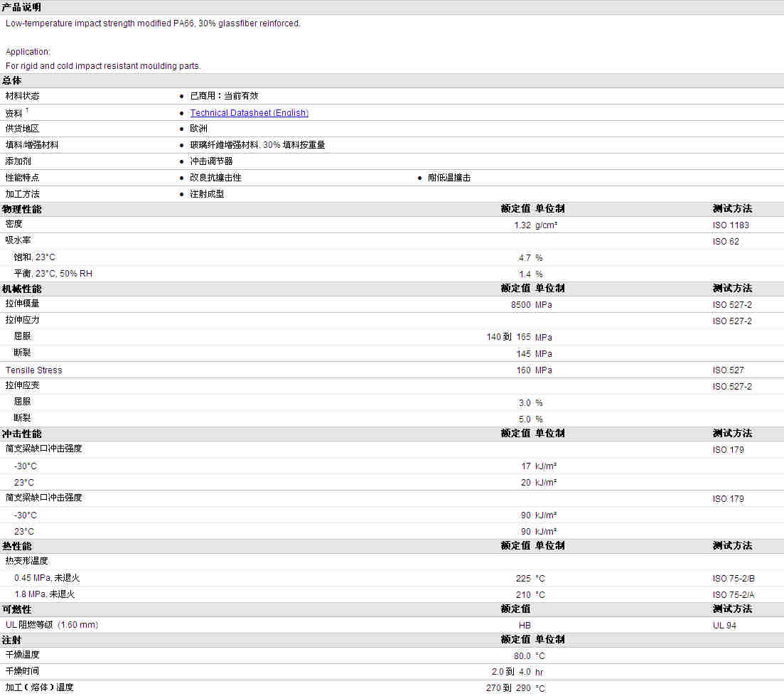This screenshot has width=784, height=696.
Task: Click the UL 阻燃等级 (1.60 mm) row
Action: [392, 625]
